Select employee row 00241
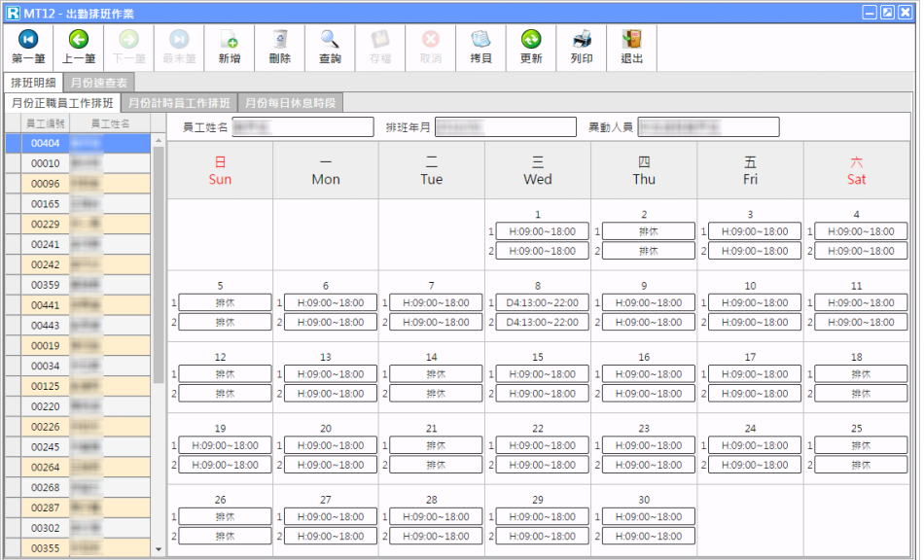Image resolution: width=924 pixels, height=560 pixels. 78,244
